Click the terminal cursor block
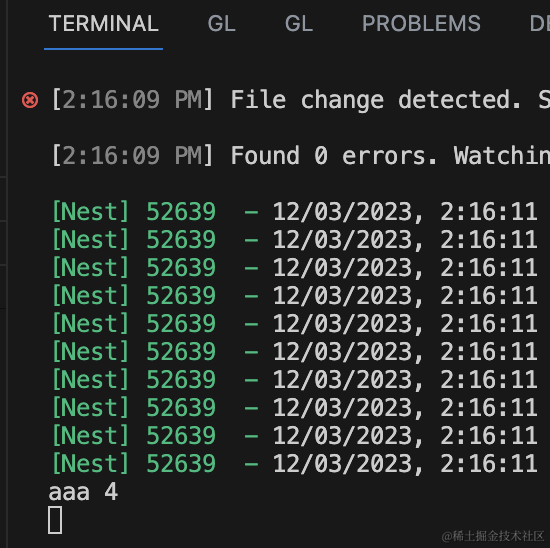The width and height of the screenshot is (550, 548). pyautogui.click(x=55, y=520)
